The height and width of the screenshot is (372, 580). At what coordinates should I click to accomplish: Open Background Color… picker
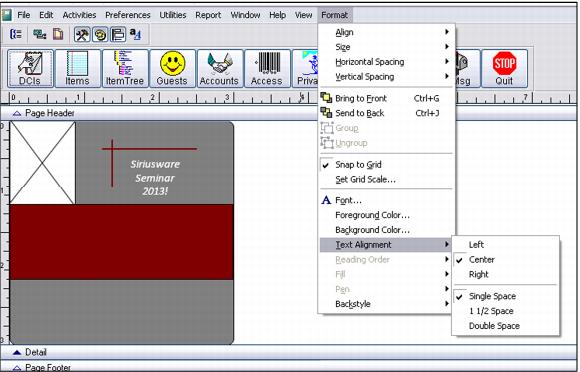[x=386, y=230]
